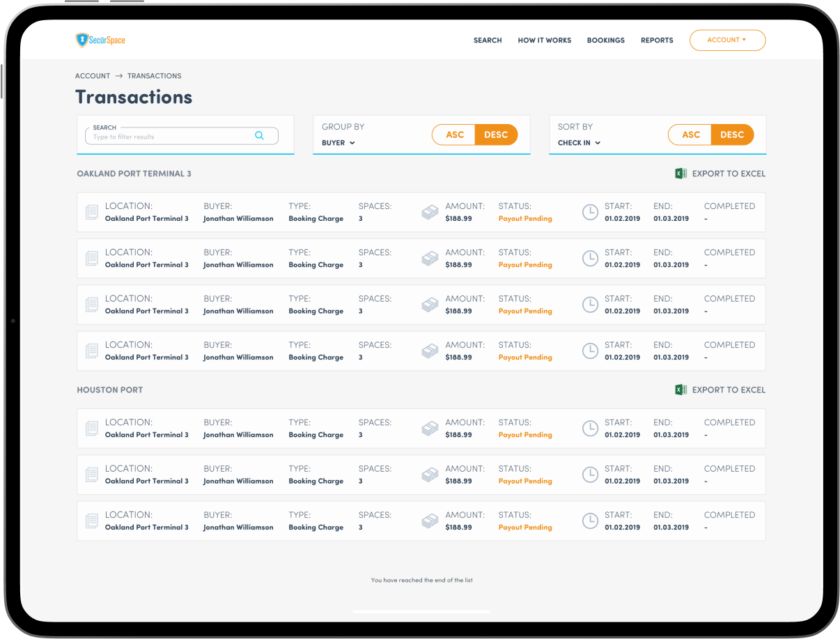This screenshot has width=840, height=639.
Task: Click clock icon in third transaction row
Action: click(x=590, y=305)
